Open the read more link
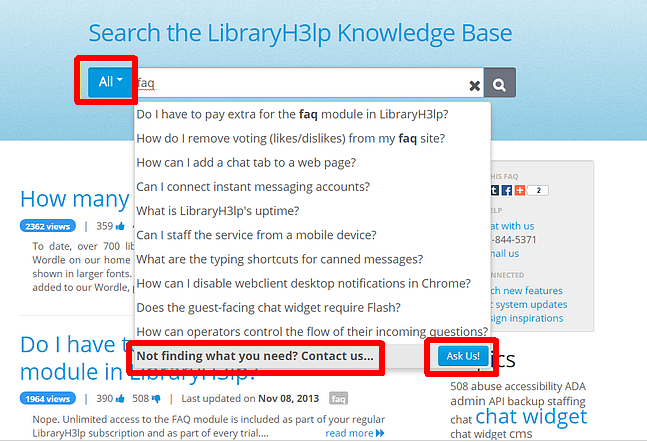Image resolution: width=647 pixels, height=442 pixels. pos(355,433)
